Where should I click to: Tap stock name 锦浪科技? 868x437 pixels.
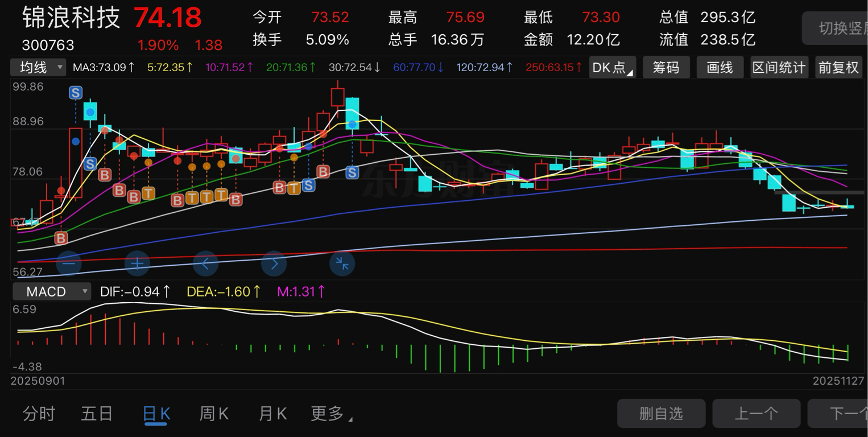[72, 18]
